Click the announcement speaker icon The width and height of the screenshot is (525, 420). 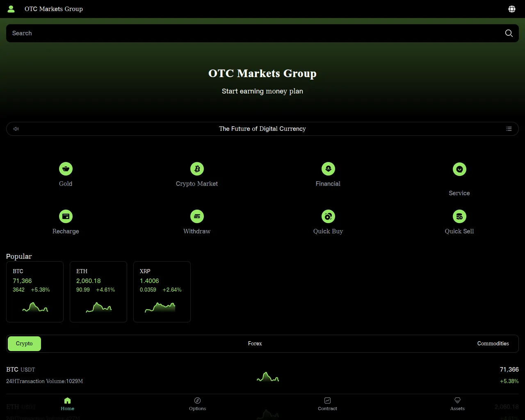tap(16, 129)
